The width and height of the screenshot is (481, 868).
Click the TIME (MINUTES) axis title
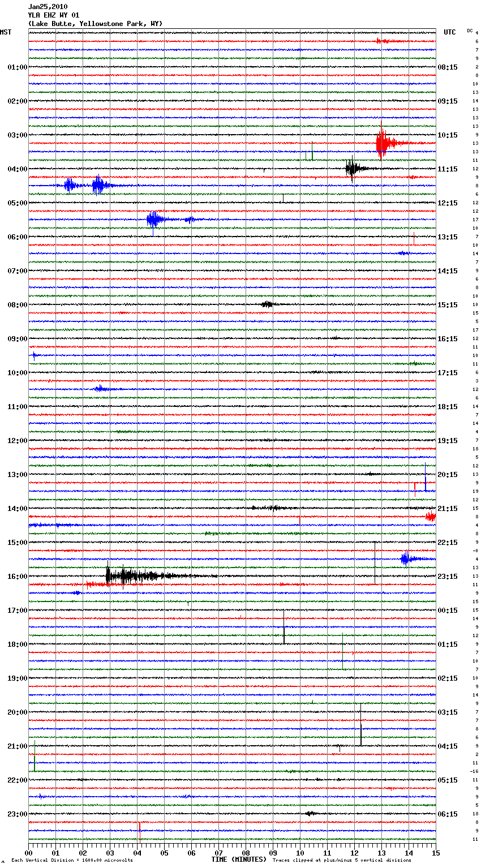point(239,860)
